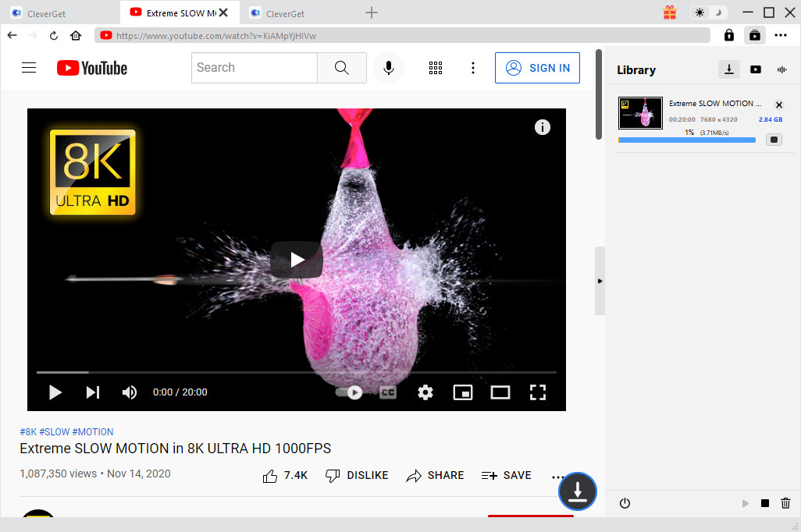
Task: Click the downloading video thumbnail
Action: (x=640, y=112)
